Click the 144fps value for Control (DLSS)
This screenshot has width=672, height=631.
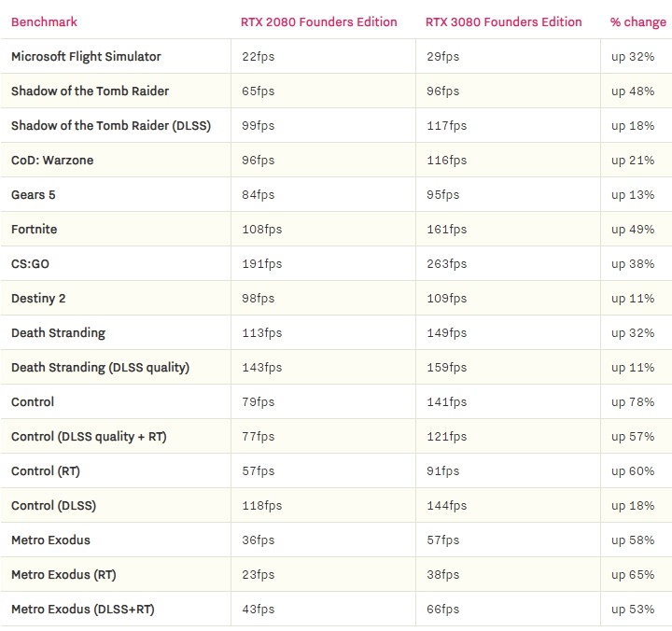pos(446,505)
